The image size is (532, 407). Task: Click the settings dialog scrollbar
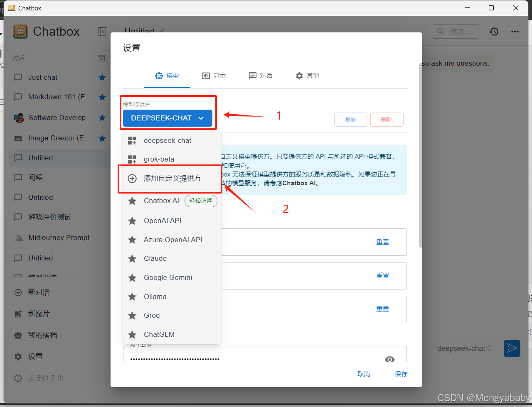coord(421,154)
